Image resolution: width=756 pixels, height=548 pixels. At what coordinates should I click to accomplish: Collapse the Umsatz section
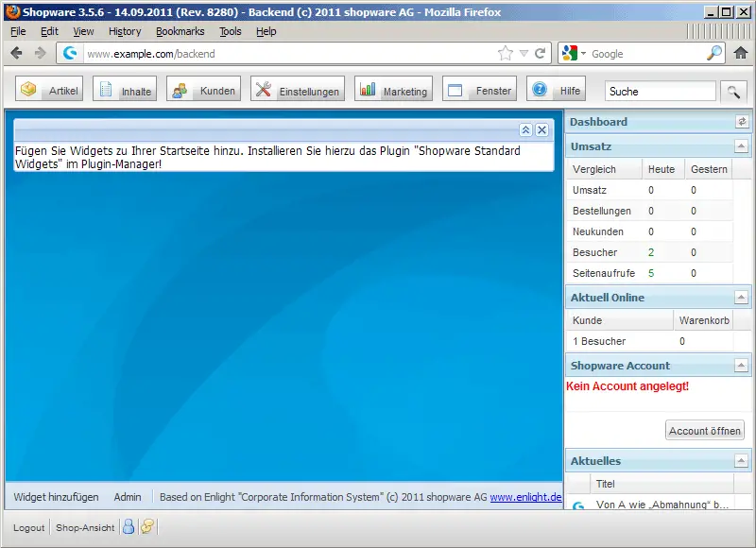[x=741, y=146]
